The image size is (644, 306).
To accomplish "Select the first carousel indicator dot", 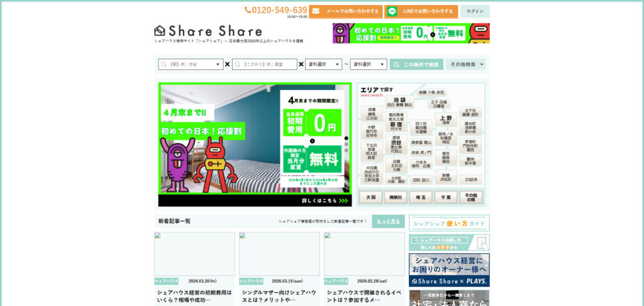I will (x=345, y=137).
